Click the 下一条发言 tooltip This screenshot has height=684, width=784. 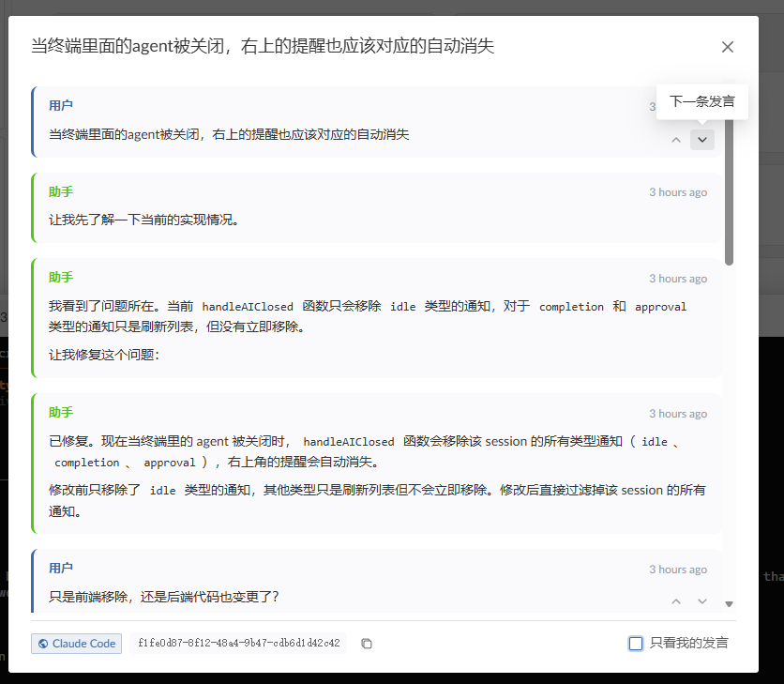702,101
